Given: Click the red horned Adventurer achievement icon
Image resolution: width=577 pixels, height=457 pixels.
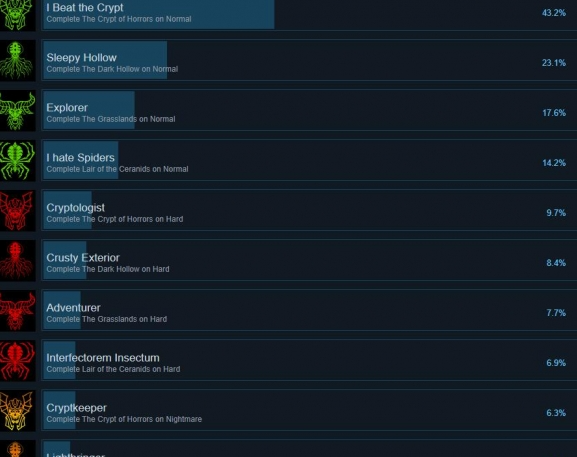Looking at the screenshot, I should [x=17, y=311].
